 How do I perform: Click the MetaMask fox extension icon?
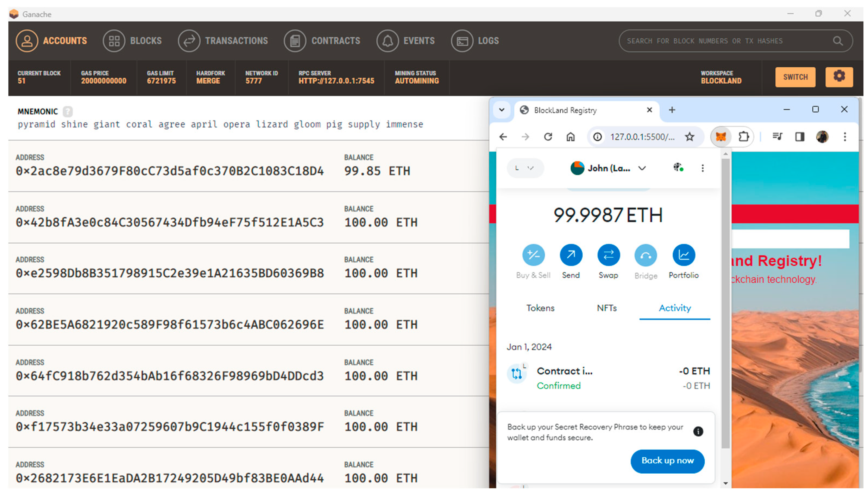(x=721, y=137)
